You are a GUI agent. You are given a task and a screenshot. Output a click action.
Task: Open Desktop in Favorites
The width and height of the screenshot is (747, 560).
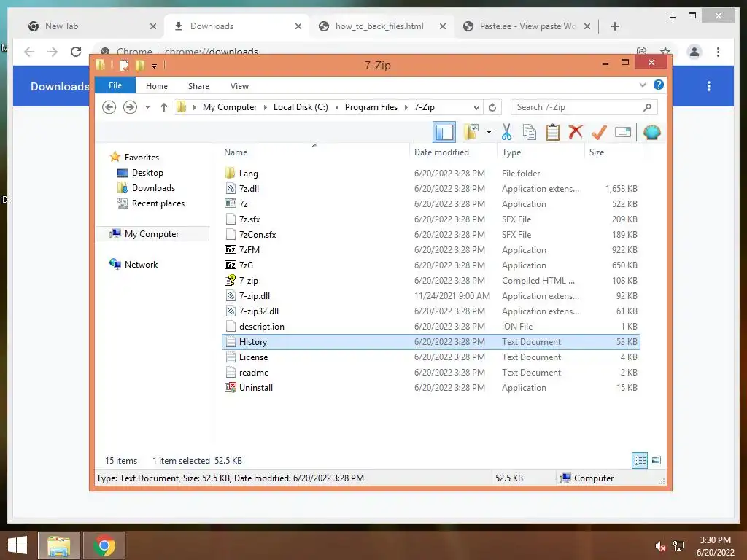point(147,172)
